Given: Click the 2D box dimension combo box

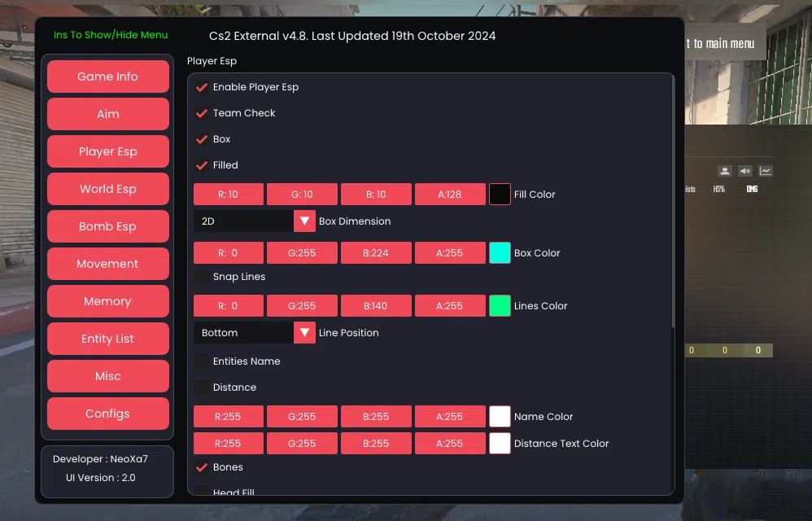Looking at the screenshot, I should pos(243,221).
